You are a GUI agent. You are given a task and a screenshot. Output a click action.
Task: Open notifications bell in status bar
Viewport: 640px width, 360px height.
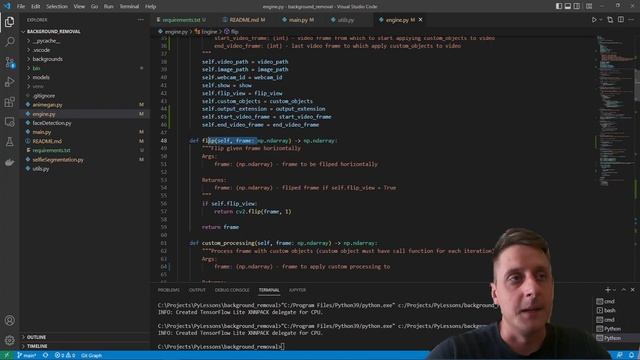[x=631, y=356]
